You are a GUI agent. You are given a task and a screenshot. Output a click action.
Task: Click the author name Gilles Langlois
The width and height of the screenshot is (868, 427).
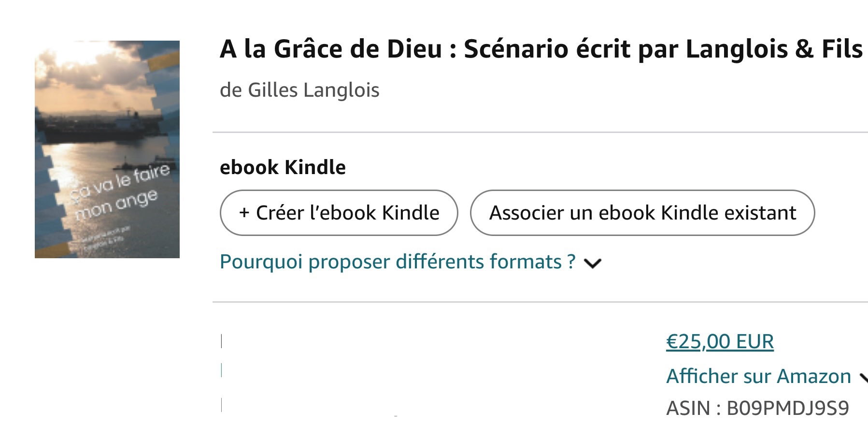pos(313,90)
